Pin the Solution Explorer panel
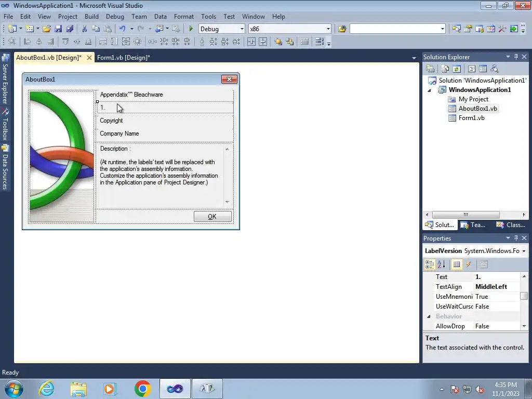 click(516, 57)
